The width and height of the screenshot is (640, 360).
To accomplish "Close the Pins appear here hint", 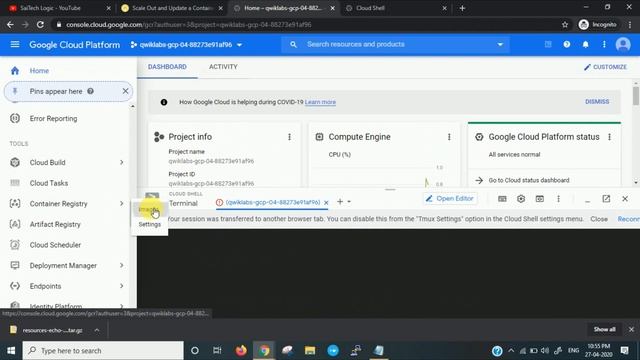I will [x=125, y=91].
